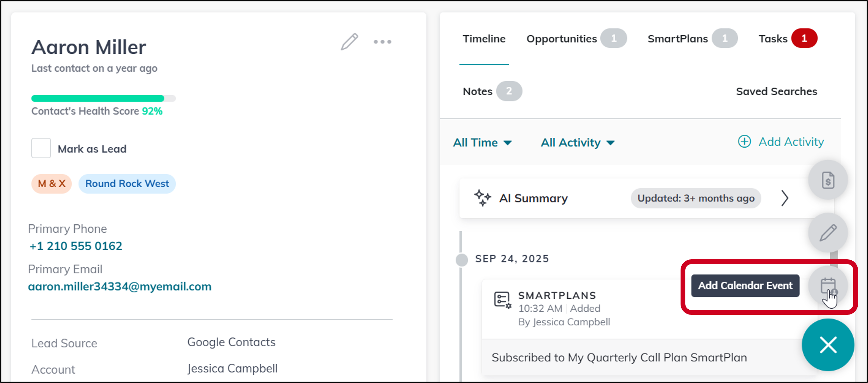Image resolution: width=868 pixels, height=383 pixels.
Task: Click the pencil edit contact icon
Action: [349, 42]
